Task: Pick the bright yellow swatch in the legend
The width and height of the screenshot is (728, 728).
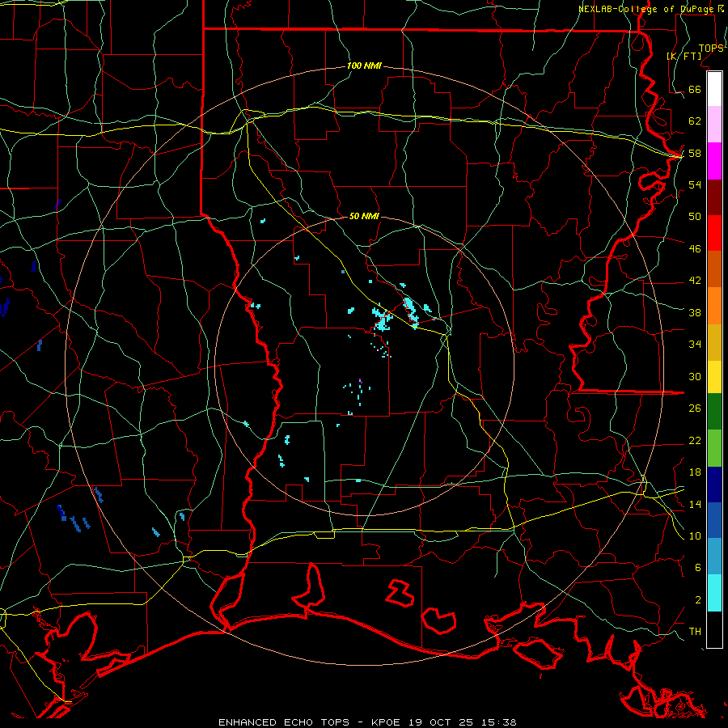Action: pos(714,377)
